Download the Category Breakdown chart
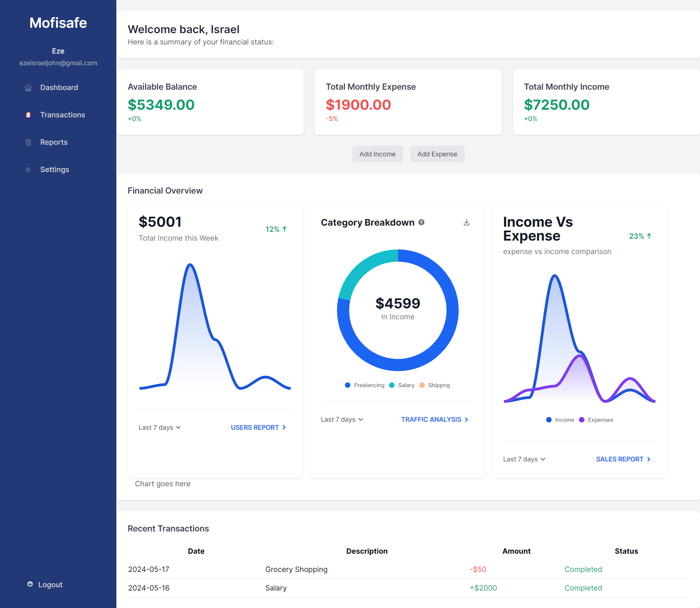 pos(466,222)
